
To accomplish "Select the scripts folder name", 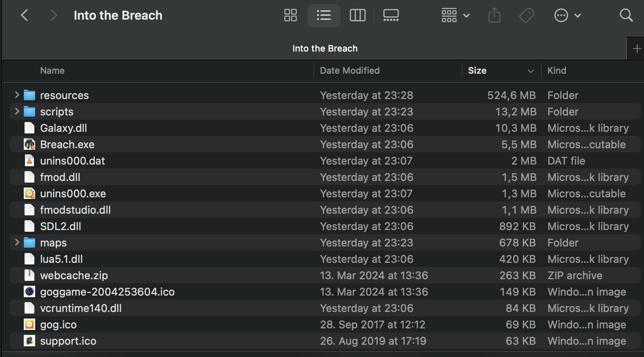I will (56, 112).
